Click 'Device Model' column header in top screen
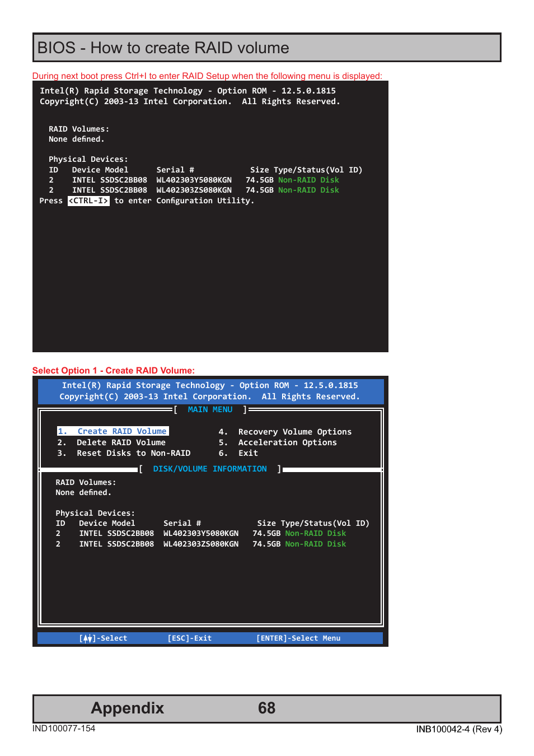 [100, 170]
